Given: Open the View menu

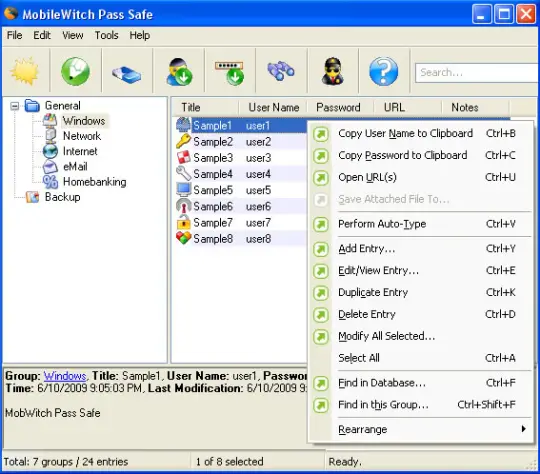Looking at the screenshot, I should [73, 35].
